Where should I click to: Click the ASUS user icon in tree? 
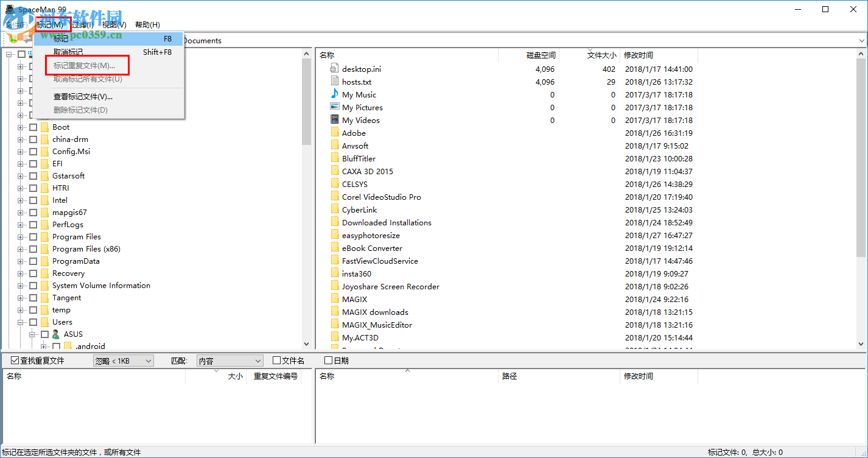[x=56, y=334]
